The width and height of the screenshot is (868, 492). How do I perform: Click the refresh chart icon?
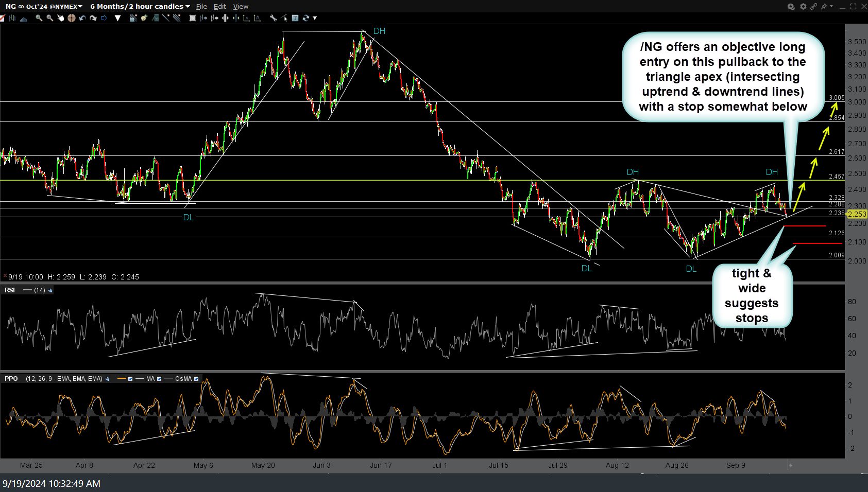coord(306,18)
